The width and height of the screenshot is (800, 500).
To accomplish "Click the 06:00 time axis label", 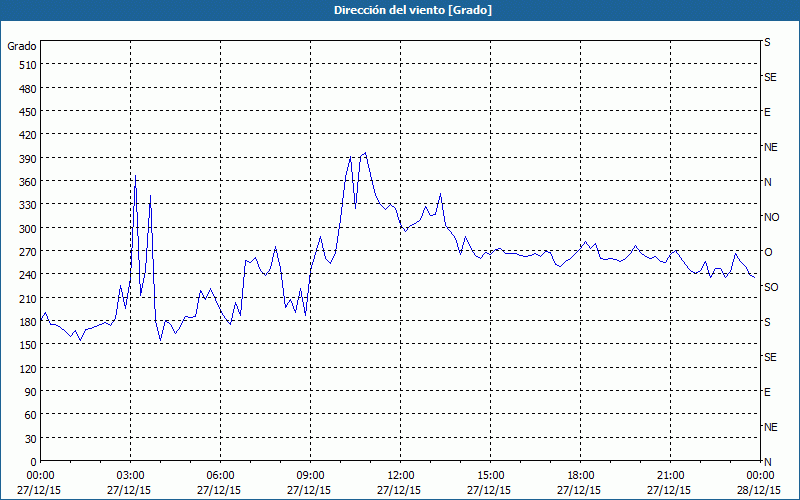I will click(x=220, y=476).
